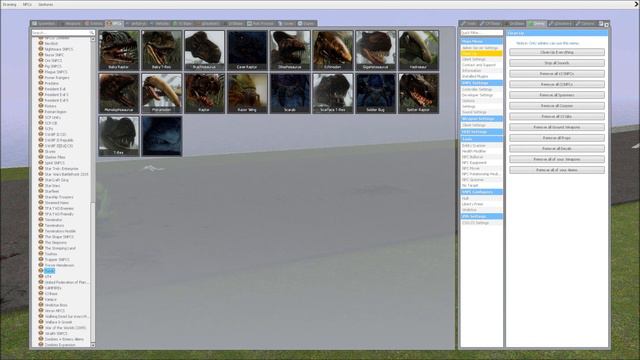
Task: Spawn the Pteranodon thumbnail
Action: 162,93
